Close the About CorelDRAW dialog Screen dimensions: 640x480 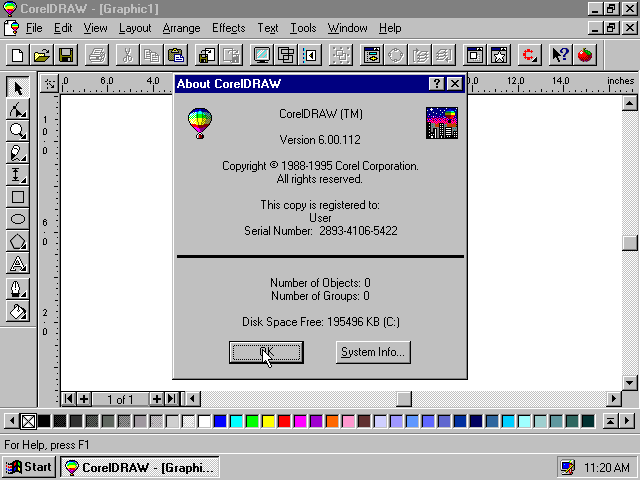click(455, 84)
